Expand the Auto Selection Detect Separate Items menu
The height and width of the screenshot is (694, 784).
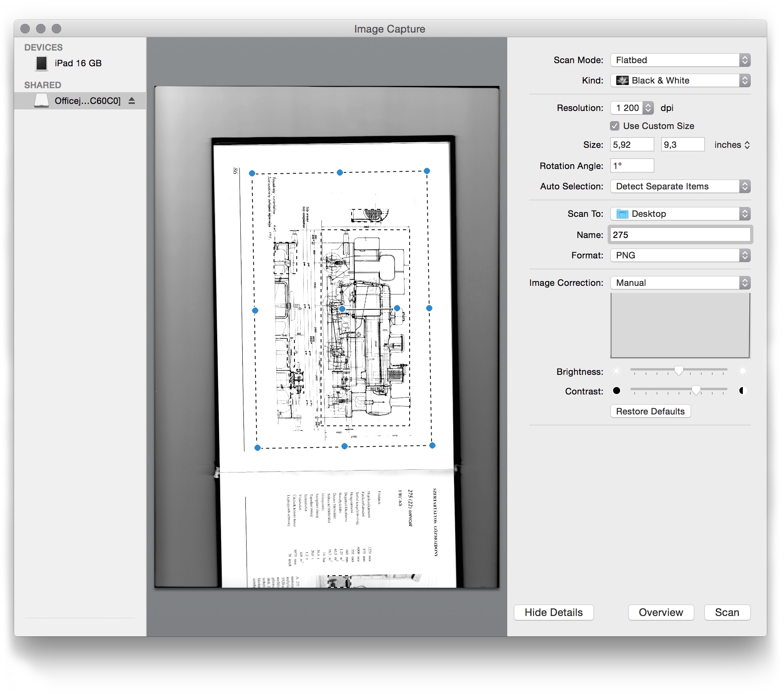(680, 186)
